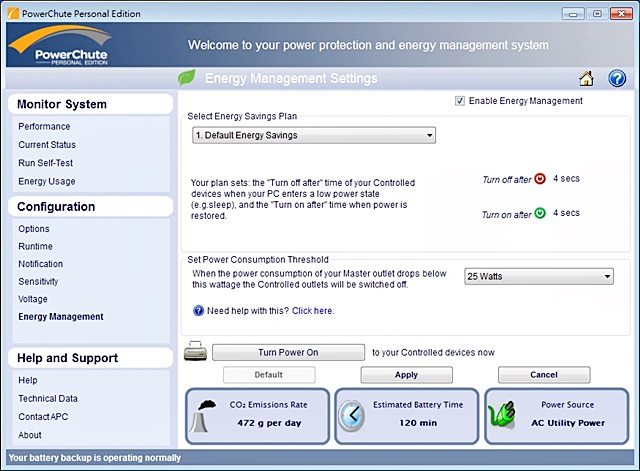The height and width of the screenshot is (471, 640).
Task: Open Technical Data page
Action: [48, 398]
